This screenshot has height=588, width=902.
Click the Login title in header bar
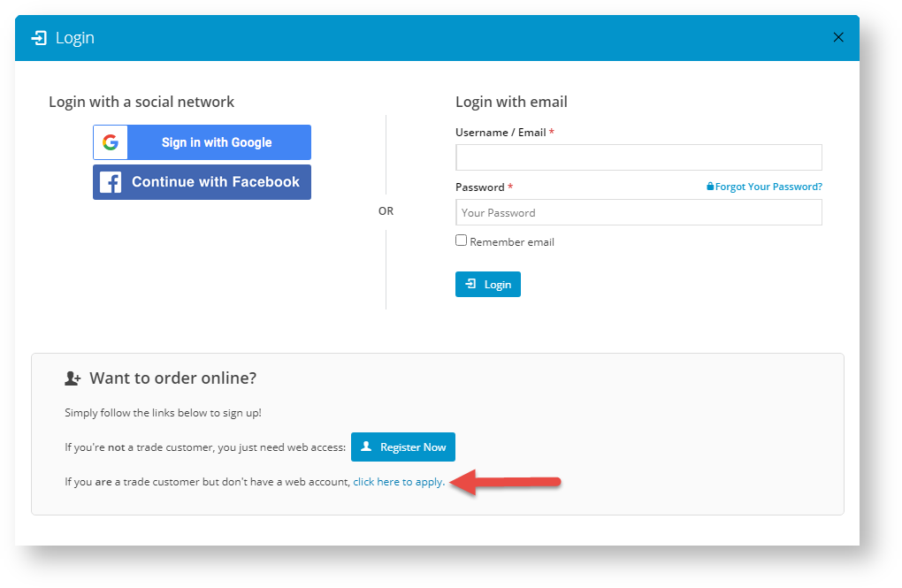click(x=75, y=38)
